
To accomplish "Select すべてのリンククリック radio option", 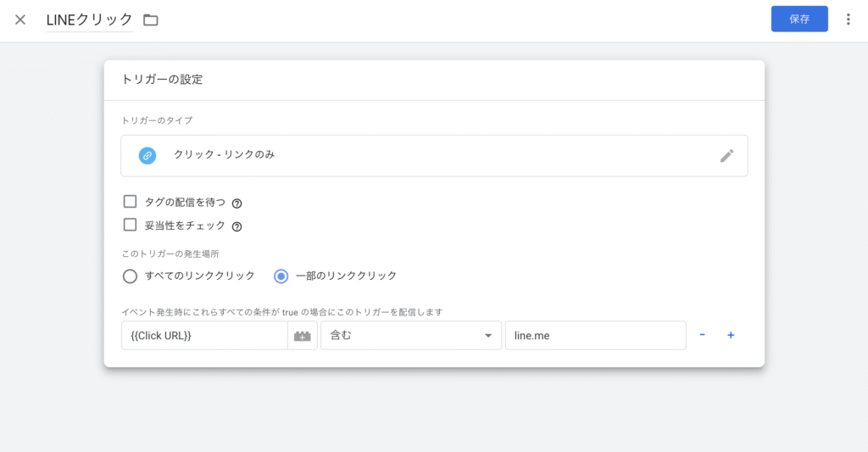I will click(130, 276).
